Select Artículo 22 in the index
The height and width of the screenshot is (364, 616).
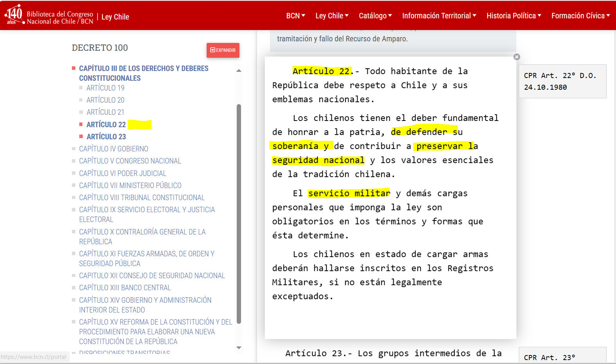point(106,124)
